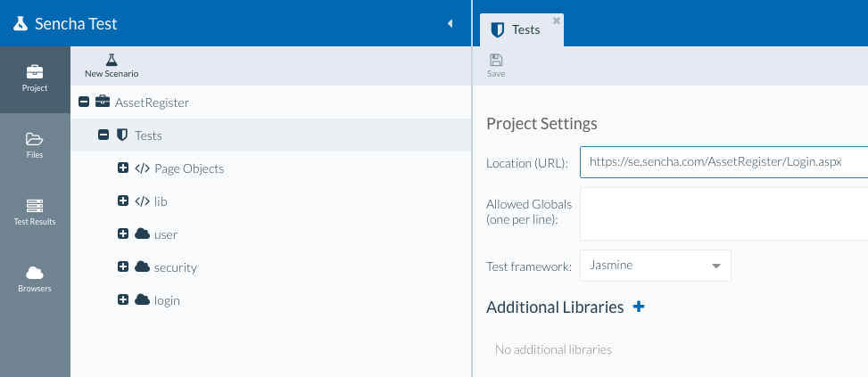Open the Test Results sidebar section
The image size is (868, 377).
pyautogui.click(x=35, y=212)
